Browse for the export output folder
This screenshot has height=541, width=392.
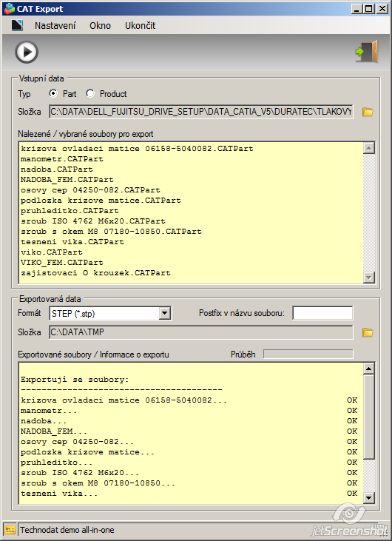coord(368,332)
